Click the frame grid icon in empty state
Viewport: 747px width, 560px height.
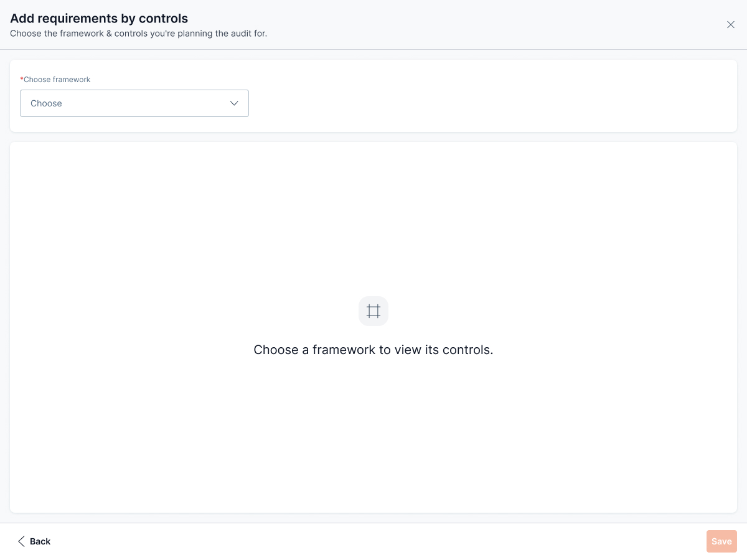(x=374, y=311)
